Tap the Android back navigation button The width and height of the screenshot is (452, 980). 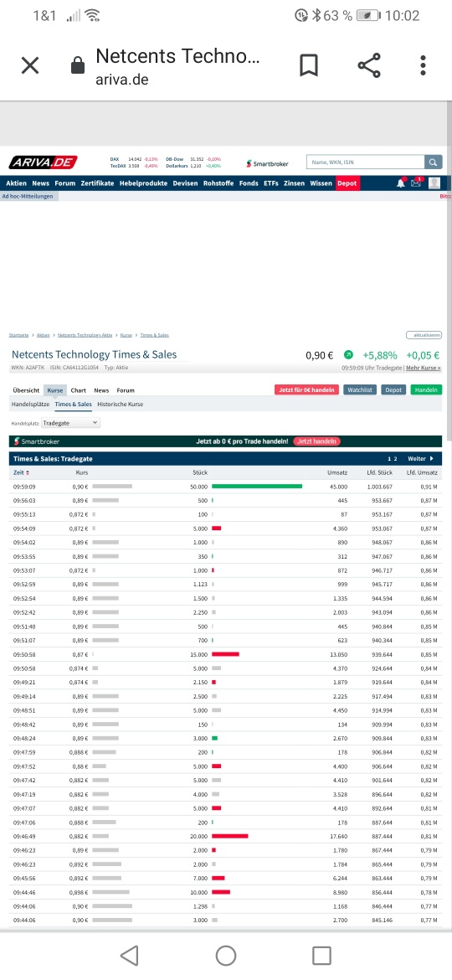(x=129, y=955)
